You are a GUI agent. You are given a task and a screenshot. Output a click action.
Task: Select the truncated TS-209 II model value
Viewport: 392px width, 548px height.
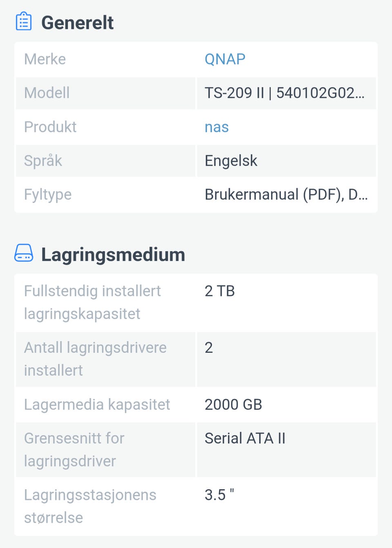(284, 93)
